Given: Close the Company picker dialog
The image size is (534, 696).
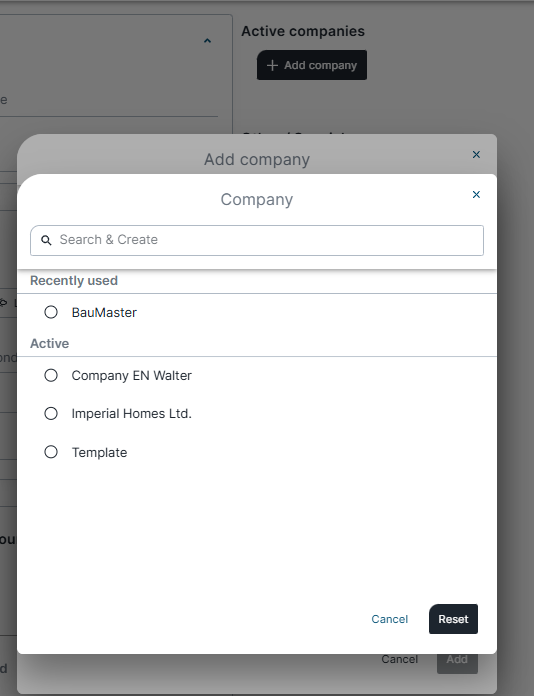Looking at the screenshot, I should tap(476, 194).
